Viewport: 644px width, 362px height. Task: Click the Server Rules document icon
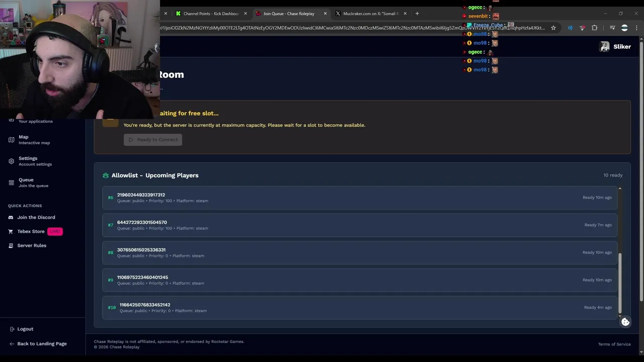(11, 245)
